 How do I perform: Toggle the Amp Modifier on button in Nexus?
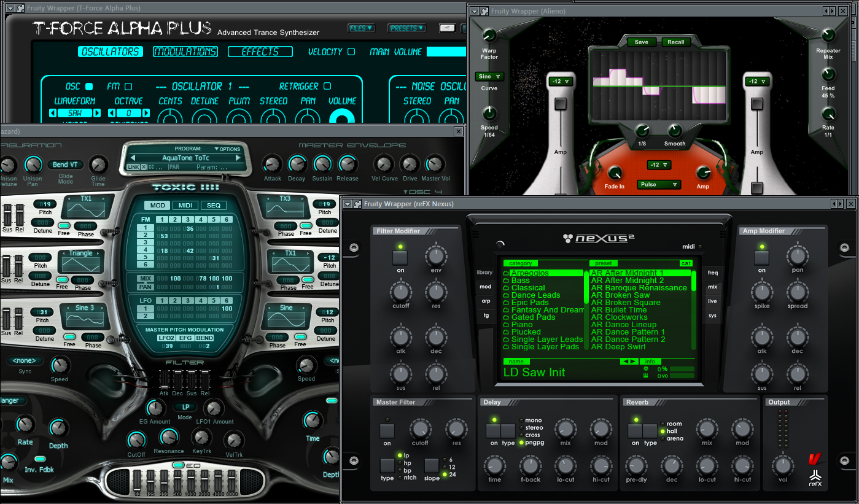pyautogui.click(x=761, y=258)
